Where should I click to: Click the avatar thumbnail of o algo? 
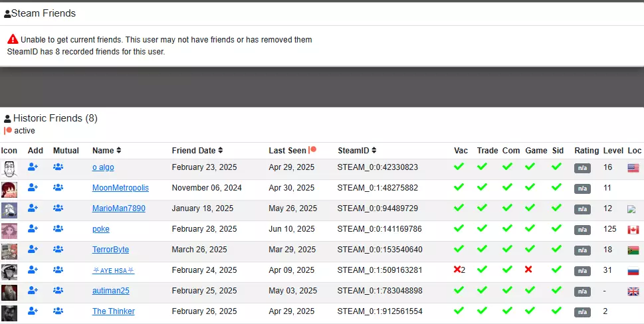click(x=9, y=169)
